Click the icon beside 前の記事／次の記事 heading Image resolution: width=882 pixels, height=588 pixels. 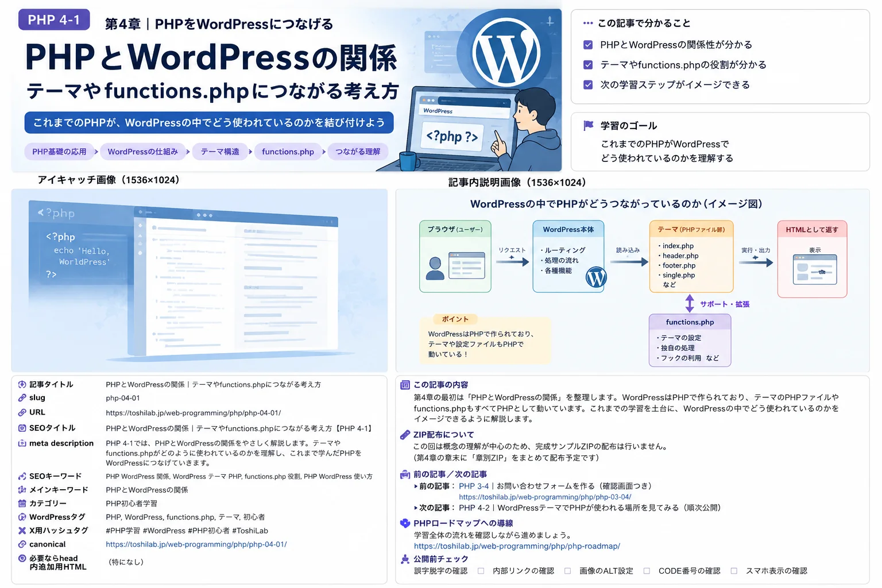[x=405, y=474]
